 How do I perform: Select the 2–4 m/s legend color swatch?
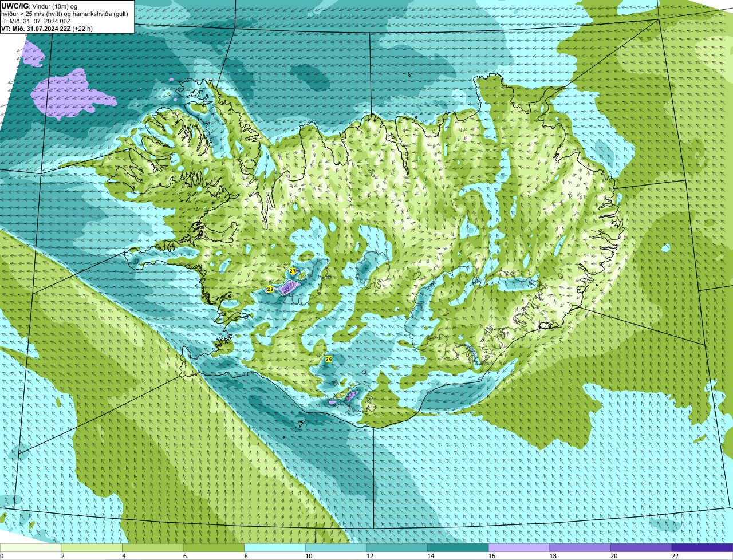pyautogui.click(x=92, y=547)
